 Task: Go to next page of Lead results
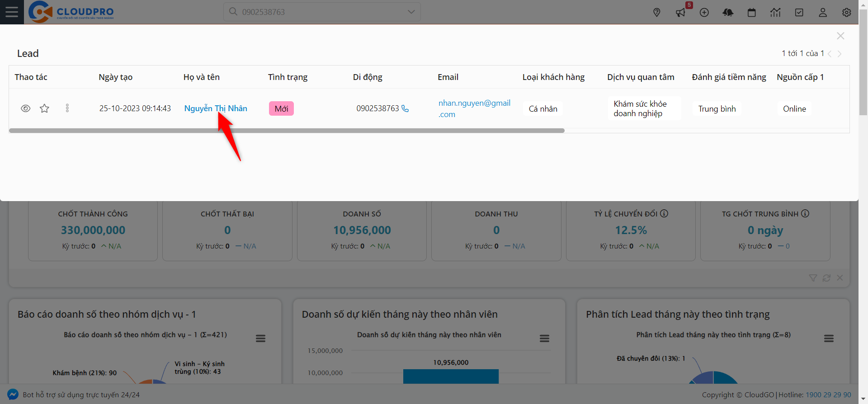click(840, 54)
